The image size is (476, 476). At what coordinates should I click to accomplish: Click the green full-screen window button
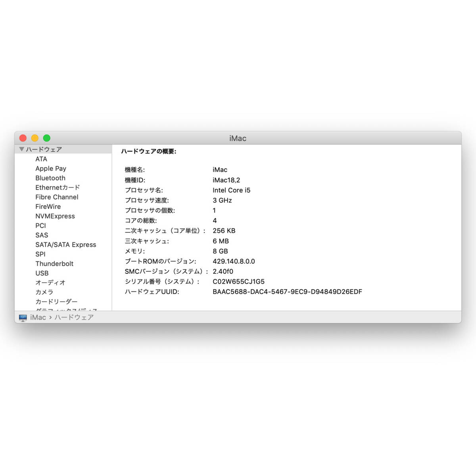[47, 138]
